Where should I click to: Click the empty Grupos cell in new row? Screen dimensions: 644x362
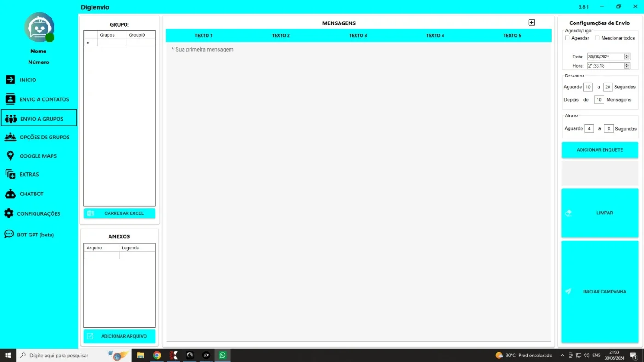click(x=112, y=43)
